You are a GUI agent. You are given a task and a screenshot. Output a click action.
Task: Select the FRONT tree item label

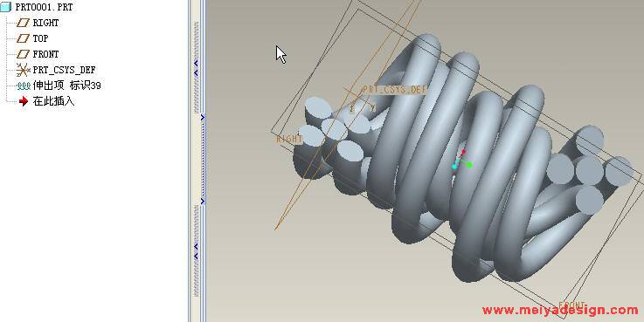pos(45,54)
